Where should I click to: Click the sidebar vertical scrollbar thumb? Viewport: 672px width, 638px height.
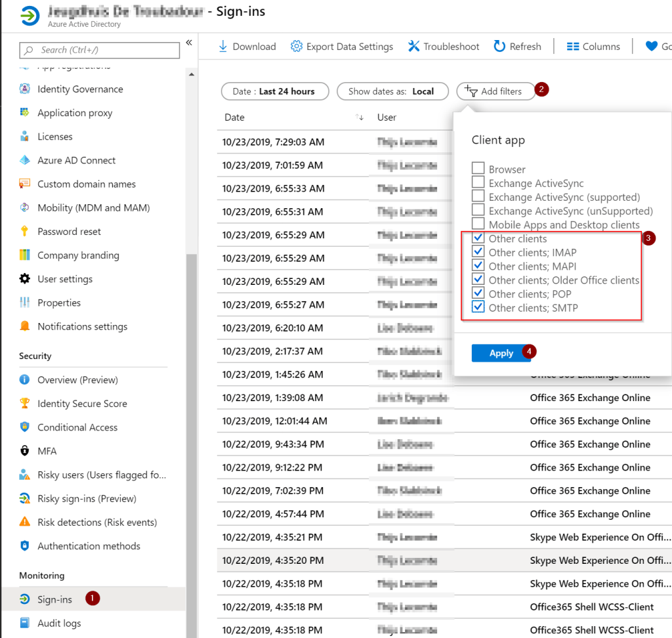(192, 446)
